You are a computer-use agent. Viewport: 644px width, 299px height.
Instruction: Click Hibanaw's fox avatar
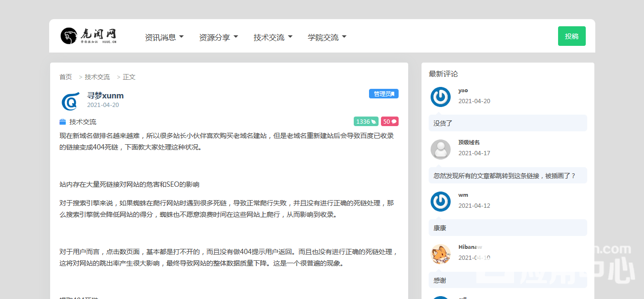point(440,254)
